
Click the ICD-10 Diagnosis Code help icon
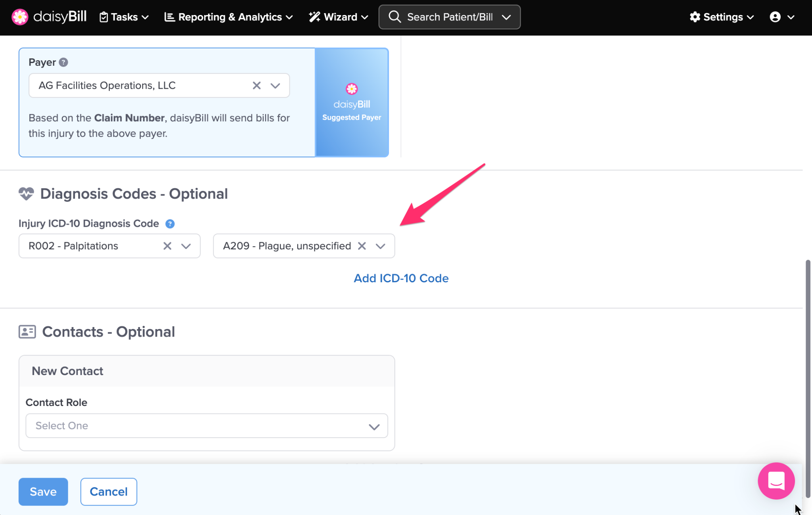pyautogui.click(x=170, y=224)
